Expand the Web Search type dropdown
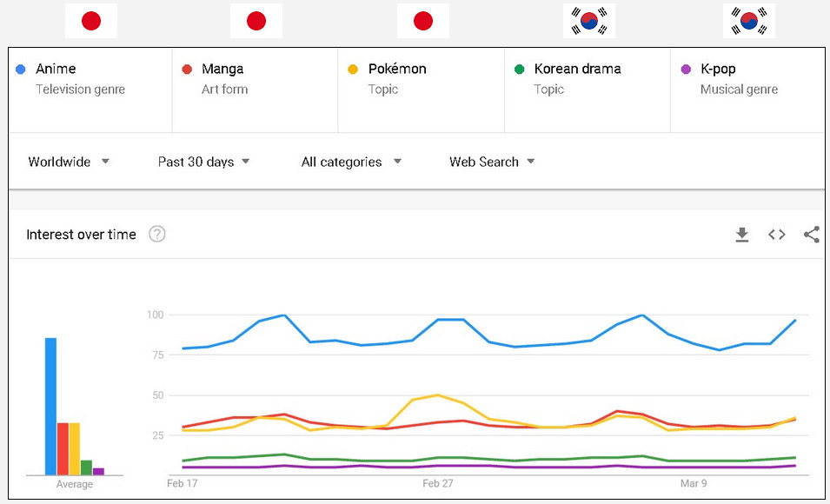The height and width of the screenshot is (504, 830). click(492, 162)
